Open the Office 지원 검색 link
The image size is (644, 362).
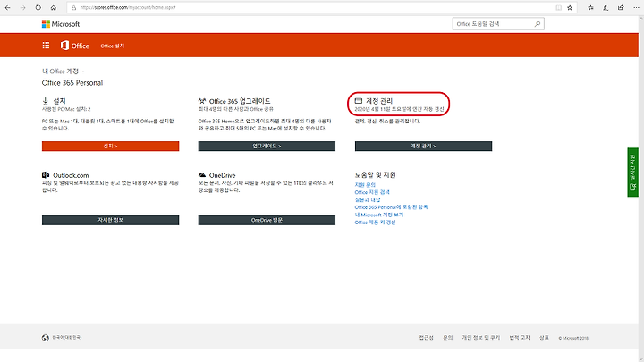pos(372,192)
